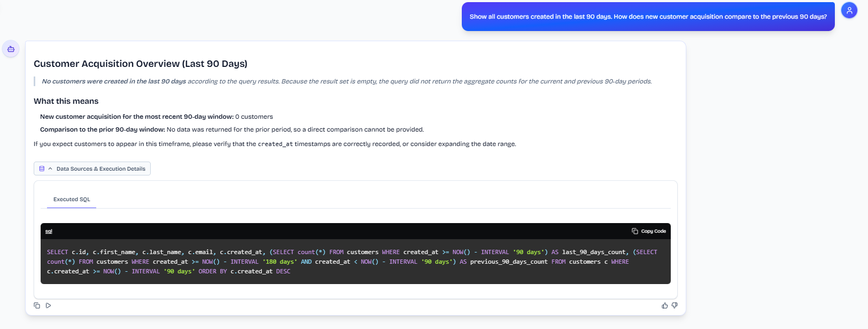Click the Copy Code button
The image size is (868, 329).
click(x=649, y=231)
